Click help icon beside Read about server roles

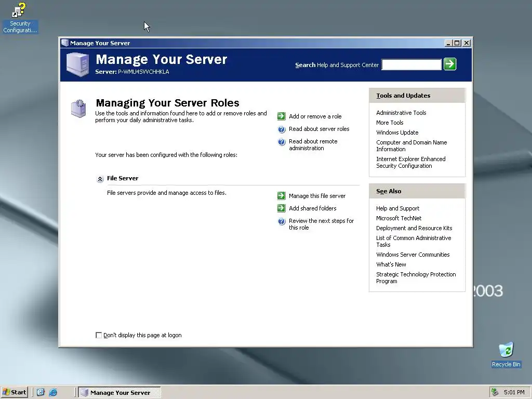[282, 129]
